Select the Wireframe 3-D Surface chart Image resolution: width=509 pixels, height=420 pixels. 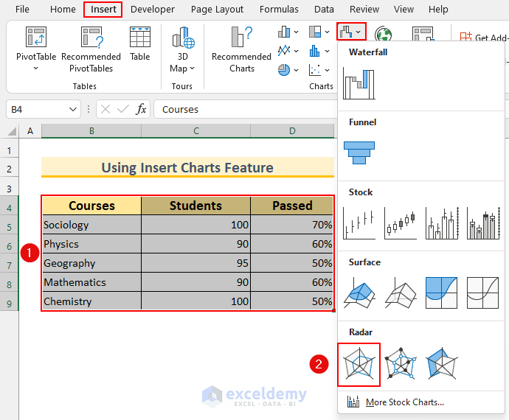(401, 293)
